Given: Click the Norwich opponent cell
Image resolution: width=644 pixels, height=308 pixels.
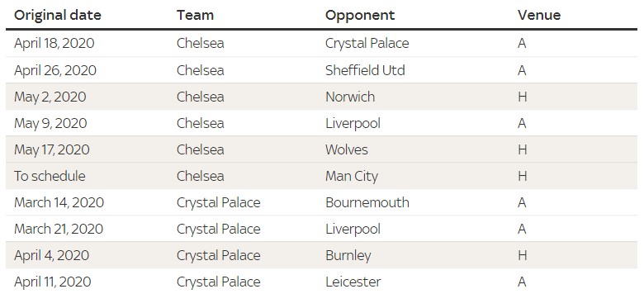Looking at the screenshot, I should [350, 97].
